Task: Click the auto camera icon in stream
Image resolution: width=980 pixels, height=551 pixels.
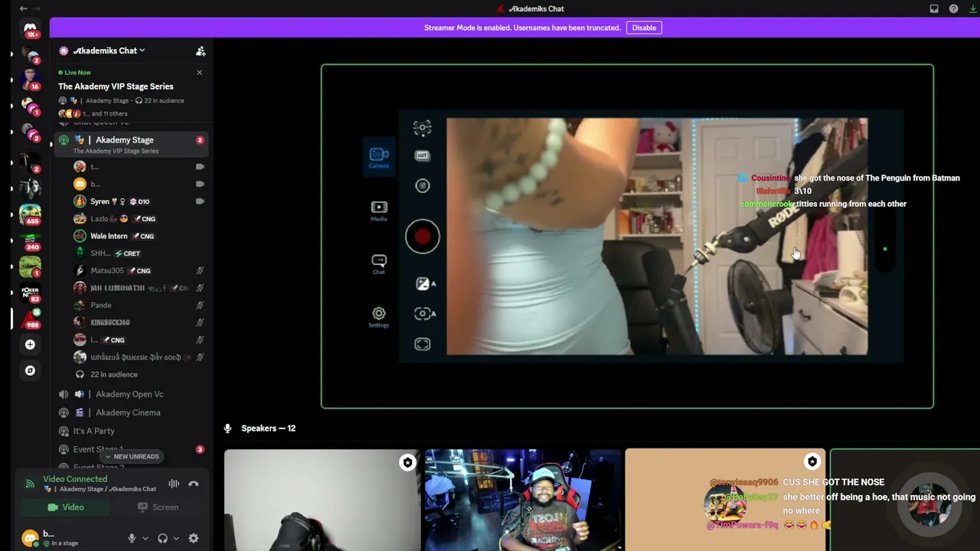Action: (x=425, y=313)
